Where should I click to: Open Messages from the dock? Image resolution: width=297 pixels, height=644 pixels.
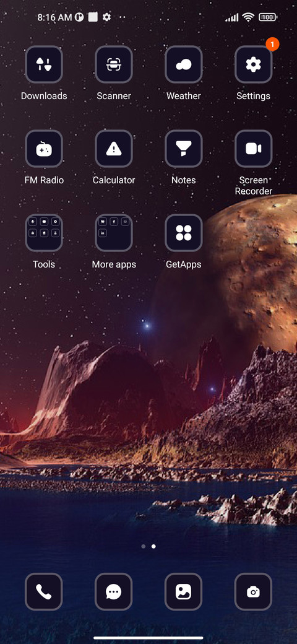(x=114, y=592)
